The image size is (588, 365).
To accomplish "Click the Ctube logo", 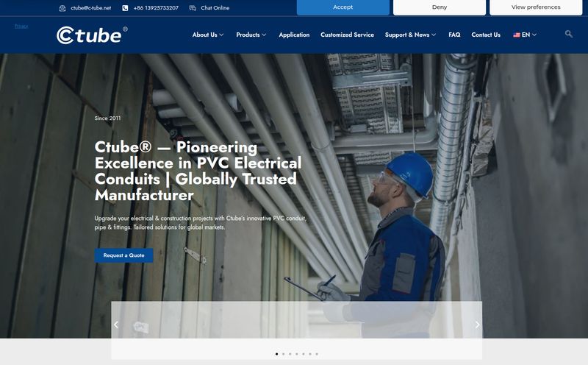I will 92,35.
